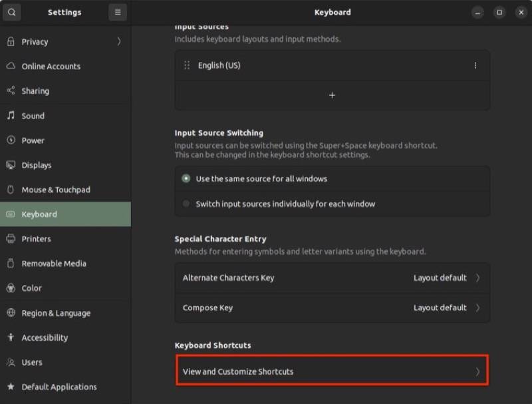Select use the same source for all windows

pyautogui.click(x=186, y=178)
